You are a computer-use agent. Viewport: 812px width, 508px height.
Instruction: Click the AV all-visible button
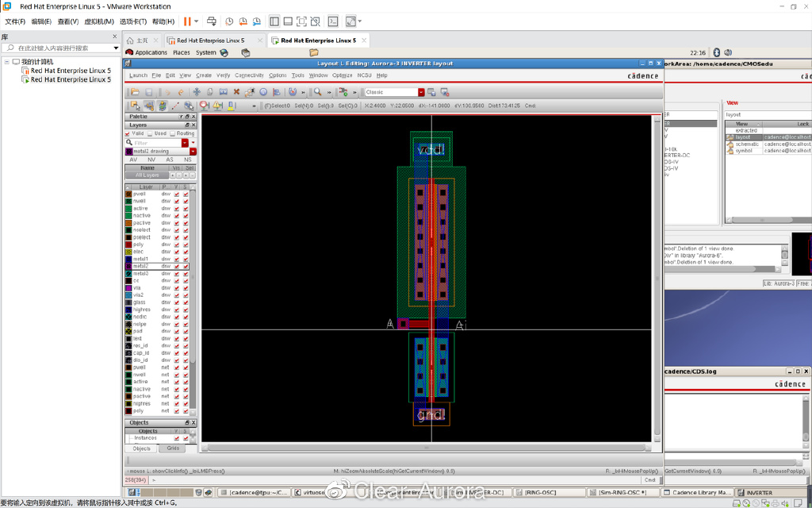(x=133, y=160)
